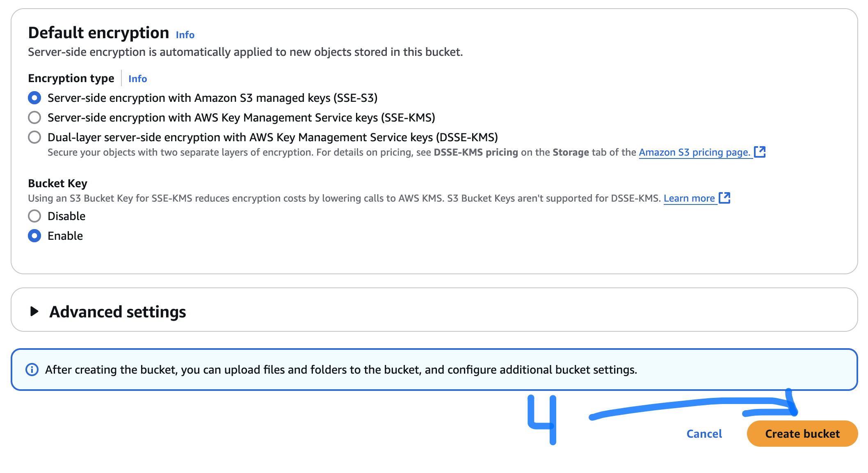
Task: Open Bucket Key Learn more link
Action: click(x=689, y=198)
